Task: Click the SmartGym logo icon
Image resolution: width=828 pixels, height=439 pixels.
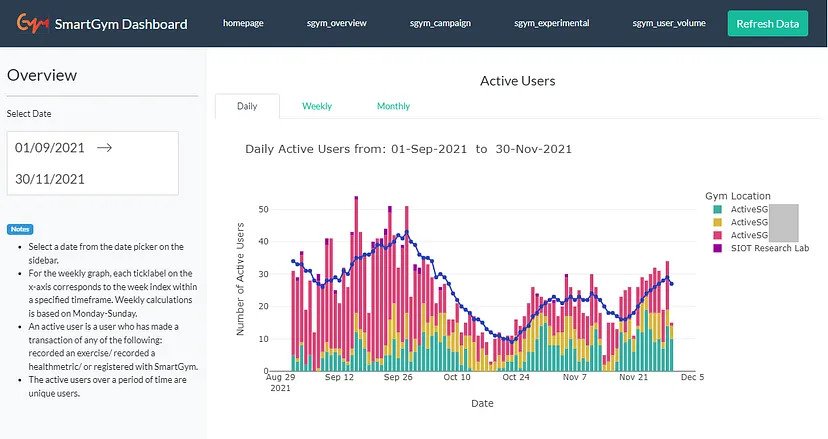Action: pos(33,23)
